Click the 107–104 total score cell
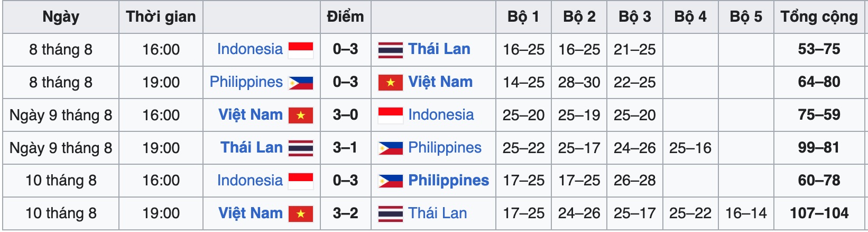868x232 pixels. 819,213
